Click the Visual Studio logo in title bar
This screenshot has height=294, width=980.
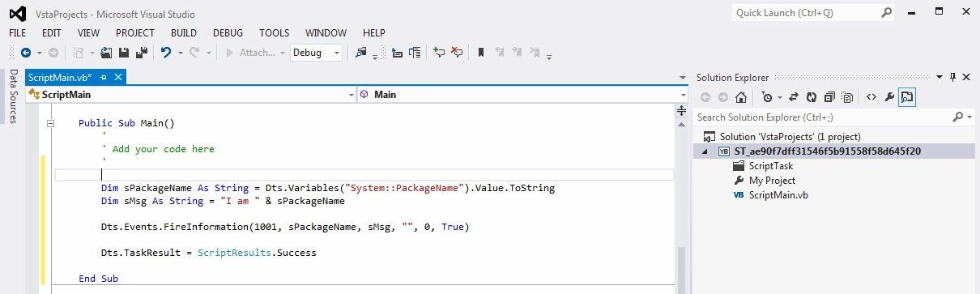click(x=17, y=14)
